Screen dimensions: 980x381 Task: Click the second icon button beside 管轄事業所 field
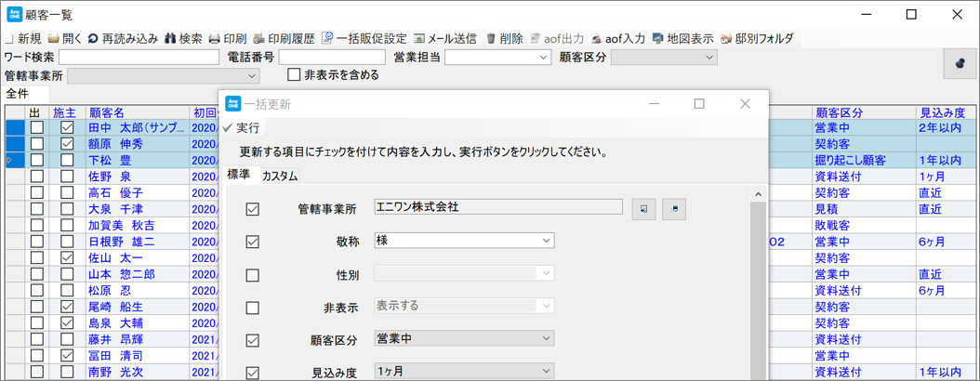pyautogui.click(x=674, y=210)
